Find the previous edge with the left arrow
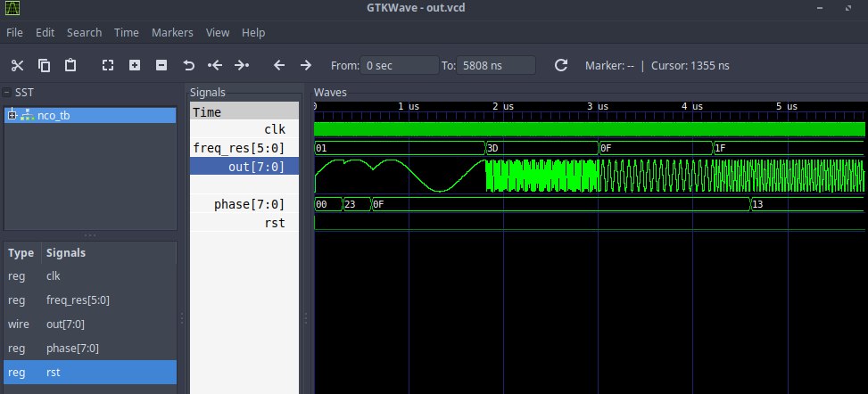The image size is (868, 394). click(x=279, y=66)
